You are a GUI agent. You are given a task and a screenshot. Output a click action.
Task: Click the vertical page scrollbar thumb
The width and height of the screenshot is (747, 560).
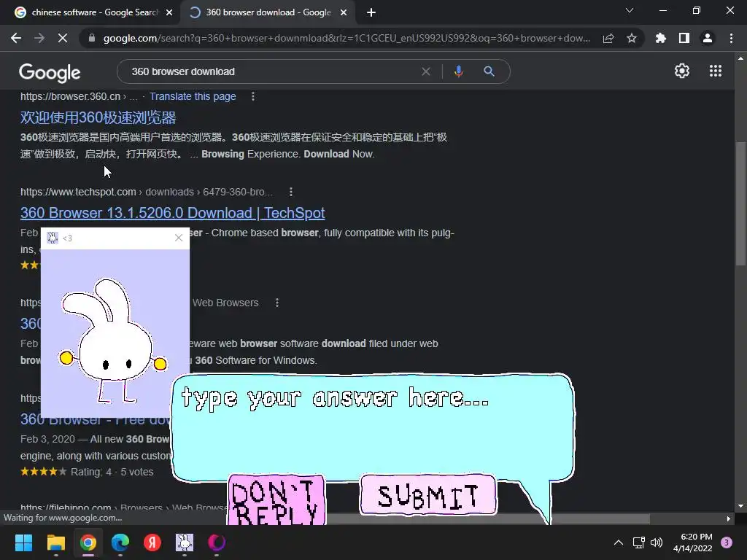pos(740,203)
